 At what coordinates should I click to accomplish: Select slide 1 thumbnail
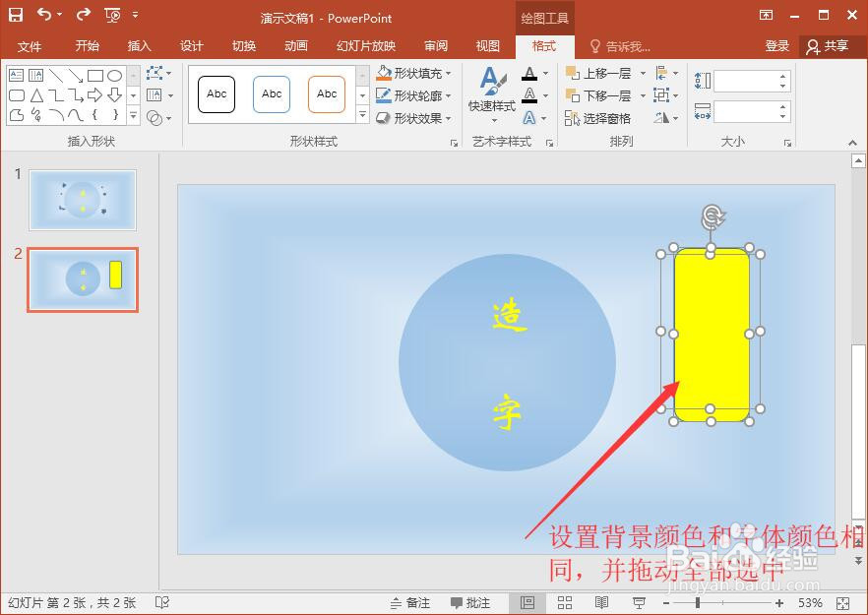(x=83, y=201)
